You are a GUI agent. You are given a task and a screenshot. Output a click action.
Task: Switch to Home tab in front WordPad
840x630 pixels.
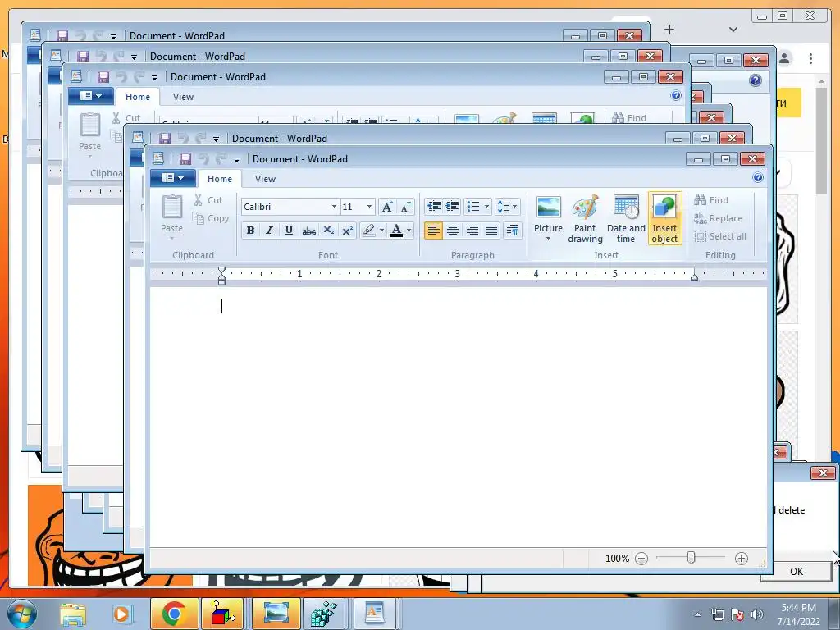[x=220, y=179]
